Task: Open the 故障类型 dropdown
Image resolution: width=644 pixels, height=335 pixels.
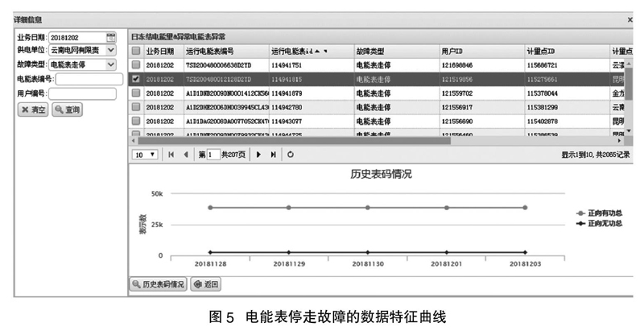Action: click(x=111, y=64)
